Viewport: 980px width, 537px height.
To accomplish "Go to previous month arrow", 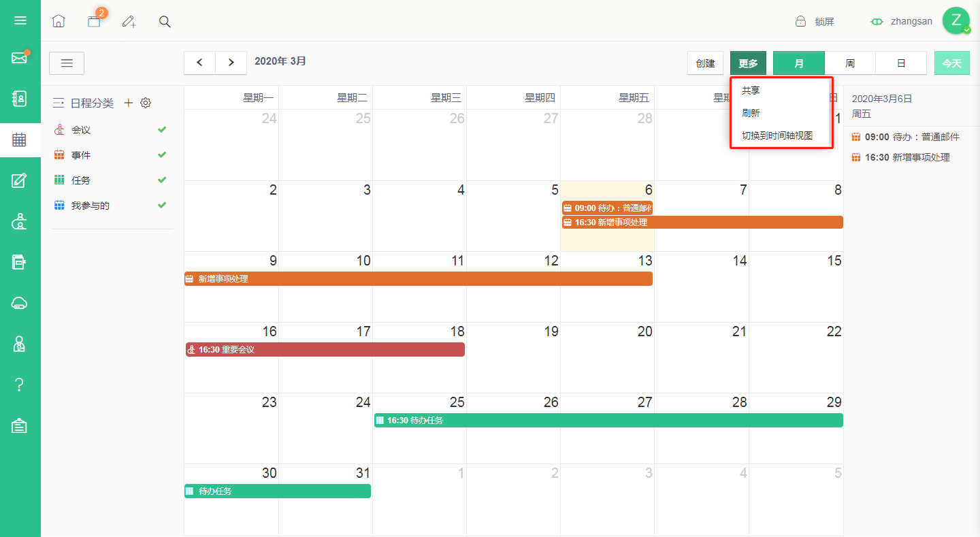I will (199, 63).
